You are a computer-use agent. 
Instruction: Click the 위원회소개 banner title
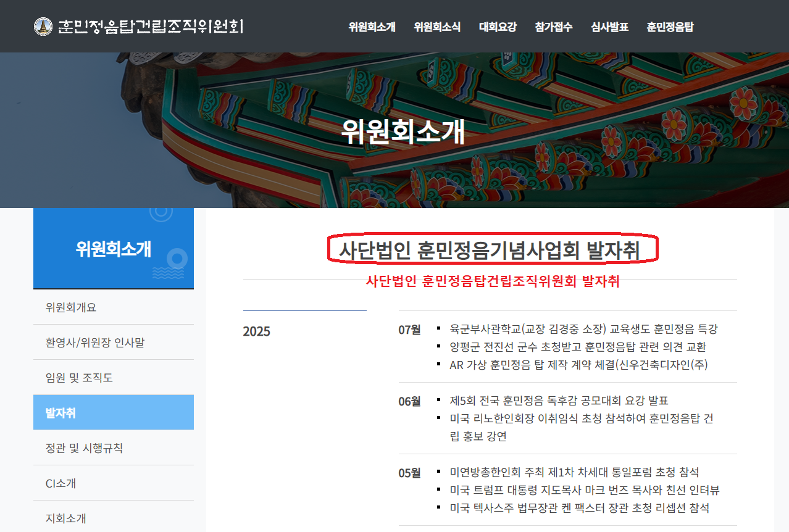click(403, 131)
